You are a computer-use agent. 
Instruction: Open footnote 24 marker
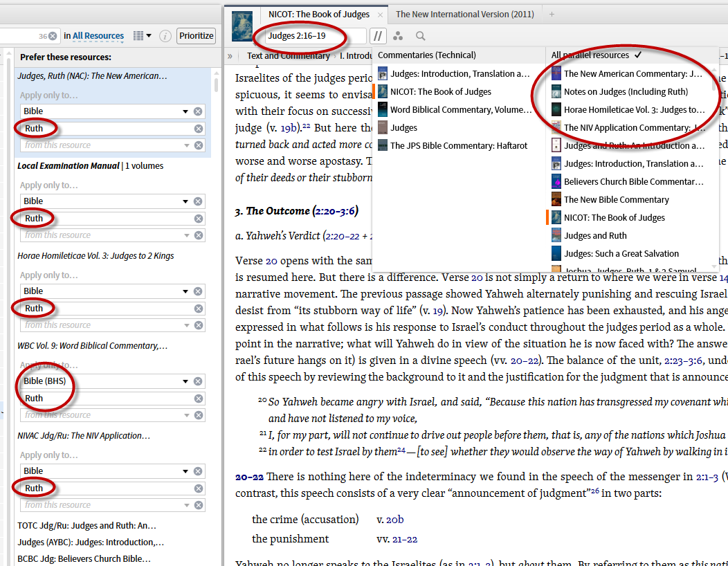point(401,450)
